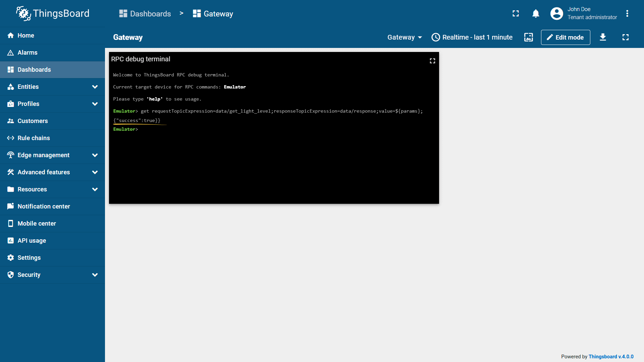The height and width of the screenshot is (362, 644).
Task: Click the ThingsBoard logo
Action: pyautogui.click(x=53, y=13)
